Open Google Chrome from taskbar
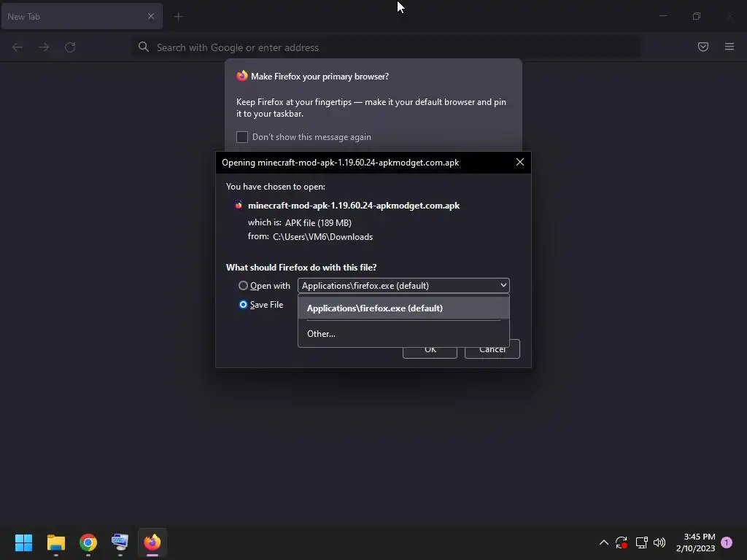Screen dimensions: 747x560 point(88,542)
